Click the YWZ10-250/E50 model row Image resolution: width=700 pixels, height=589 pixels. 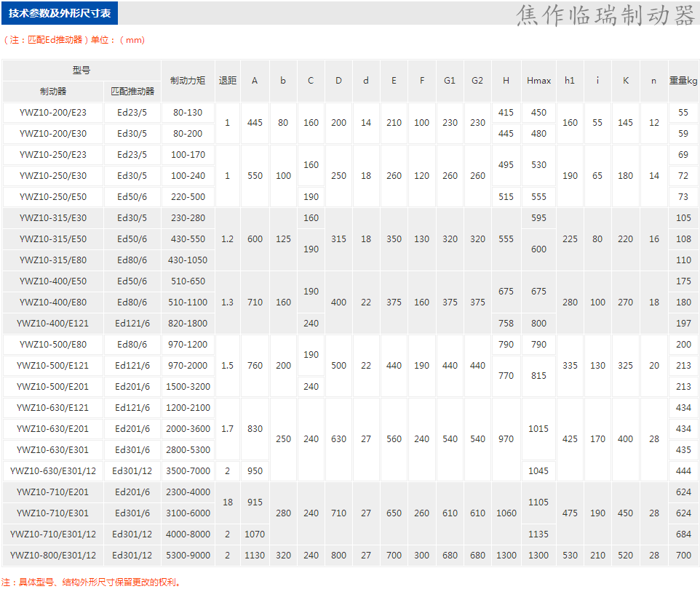pos(53,197)
